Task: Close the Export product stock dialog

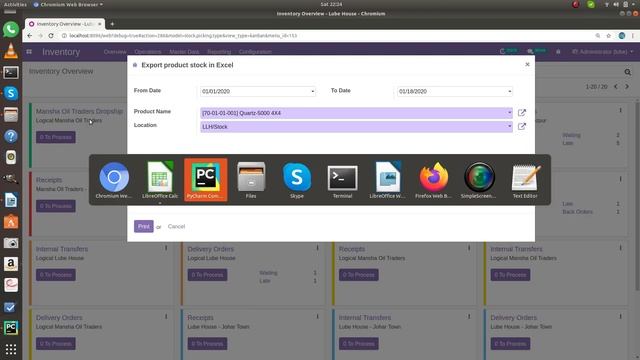Action: pyautogui.click(x=527, y=64)
